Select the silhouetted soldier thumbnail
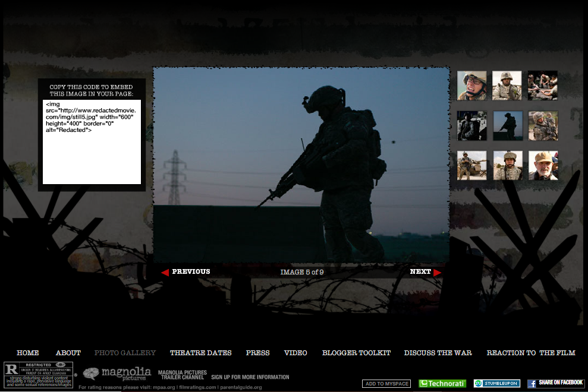Screen dimensions: 588x392 coord(508,126)
